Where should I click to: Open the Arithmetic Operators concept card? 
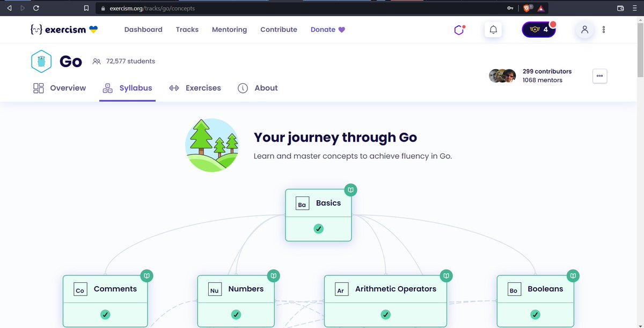click(x=385, y=301)
